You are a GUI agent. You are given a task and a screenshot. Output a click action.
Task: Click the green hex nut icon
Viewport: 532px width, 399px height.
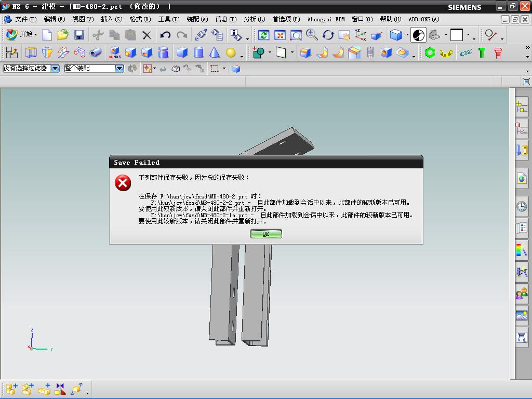pyautogui.click(x=430, y=52)
